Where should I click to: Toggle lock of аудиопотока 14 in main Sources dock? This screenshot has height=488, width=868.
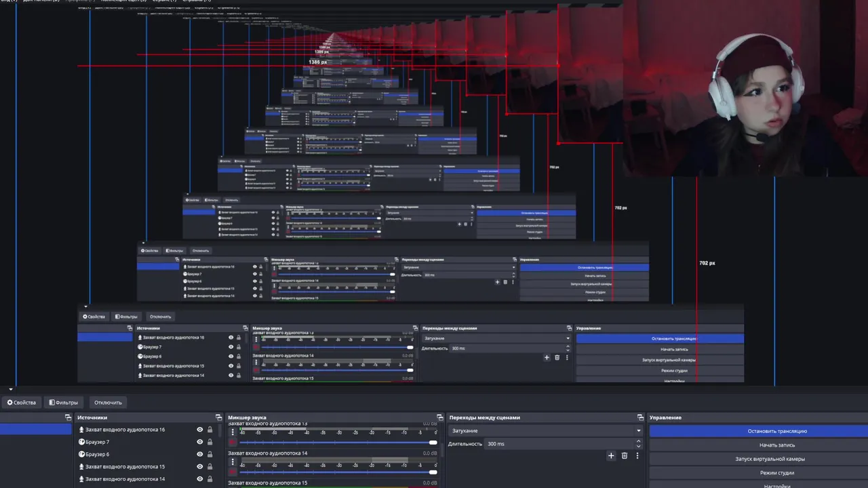click(x=210, y=479)
